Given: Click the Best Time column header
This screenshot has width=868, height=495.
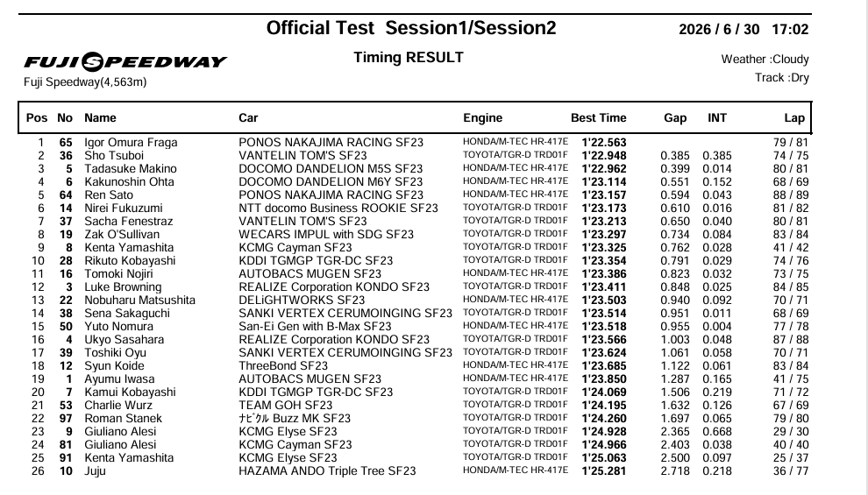Looking at the screenshot, I should tap(599, 117).
